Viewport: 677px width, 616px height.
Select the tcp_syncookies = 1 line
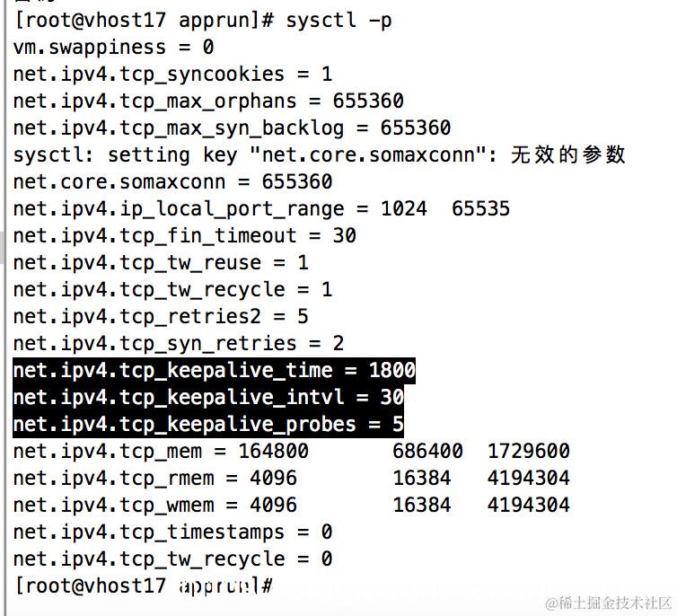[172, 75]
